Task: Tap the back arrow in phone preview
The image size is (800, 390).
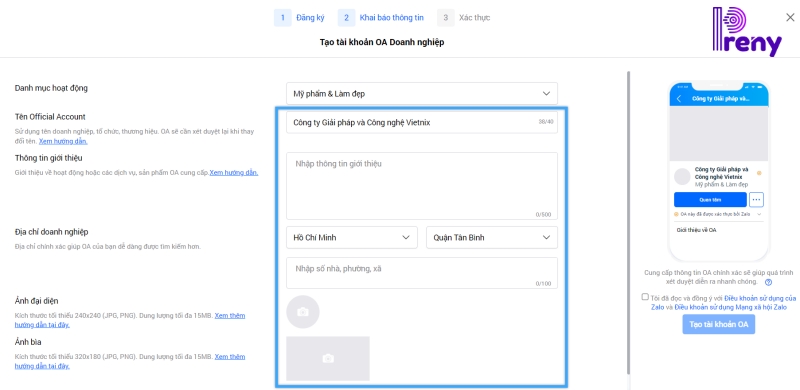Action: click(679, 99)
